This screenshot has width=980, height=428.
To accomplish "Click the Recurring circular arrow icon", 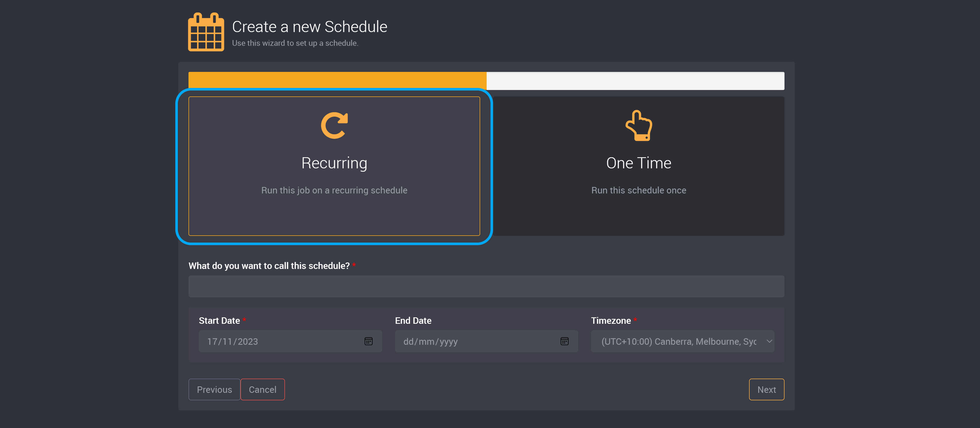I will [334, 125].
